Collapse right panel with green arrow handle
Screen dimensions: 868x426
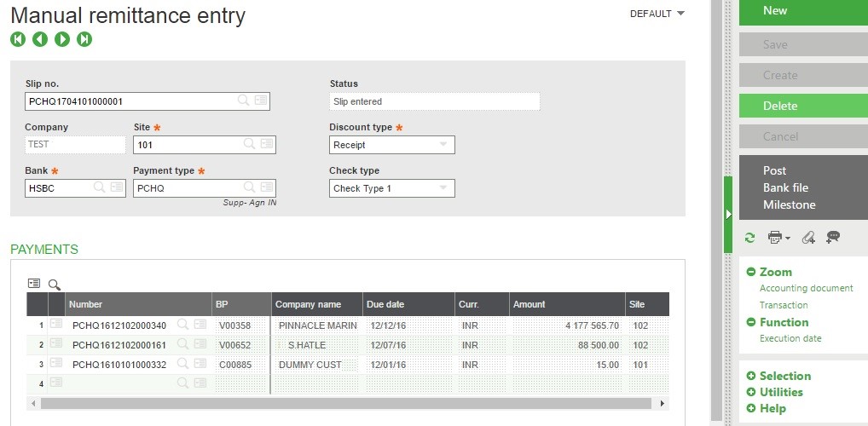coord(728,214)
